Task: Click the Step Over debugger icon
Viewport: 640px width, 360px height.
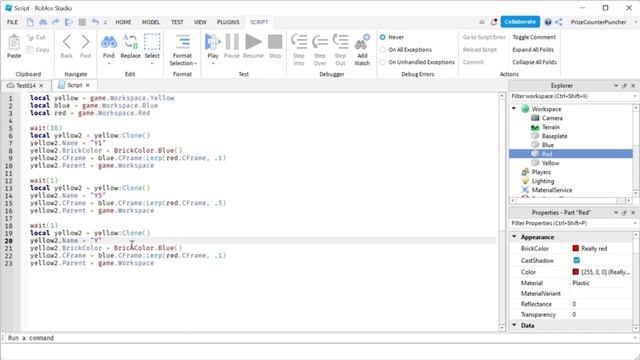Action: click(x=320, y=42)
